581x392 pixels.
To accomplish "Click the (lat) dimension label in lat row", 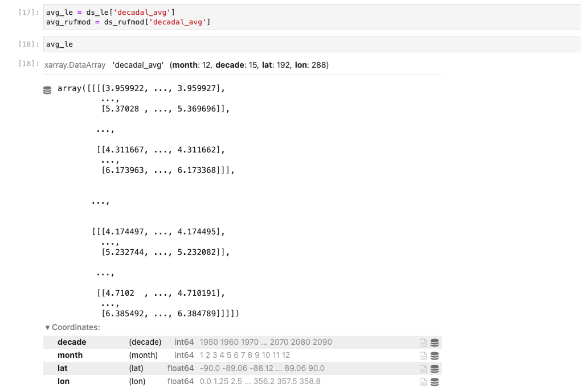I will (x=136, y=368).
